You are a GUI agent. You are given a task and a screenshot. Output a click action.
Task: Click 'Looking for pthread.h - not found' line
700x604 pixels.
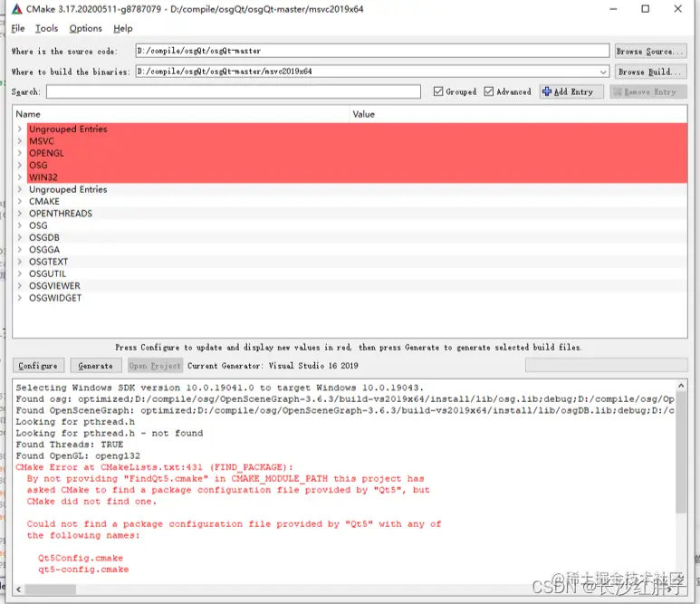pyautogui.click(x=110, y=434)
